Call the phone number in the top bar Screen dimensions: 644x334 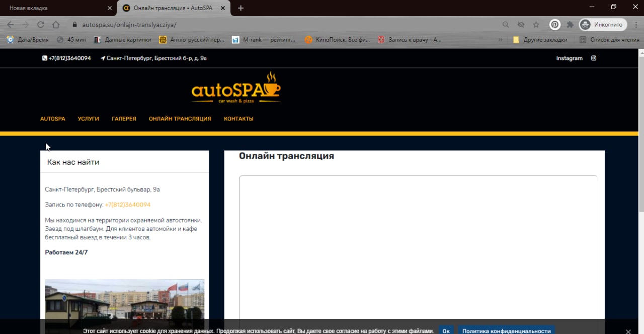pyautogui.click(x=66, y=58)
